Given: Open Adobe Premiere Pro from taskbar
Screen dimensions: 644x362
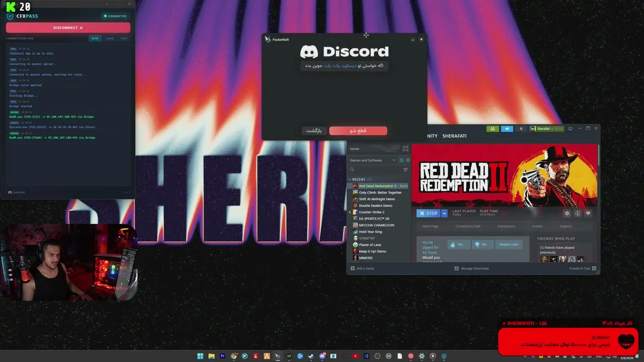Looking at the screenshot, I should click(222, 356).
